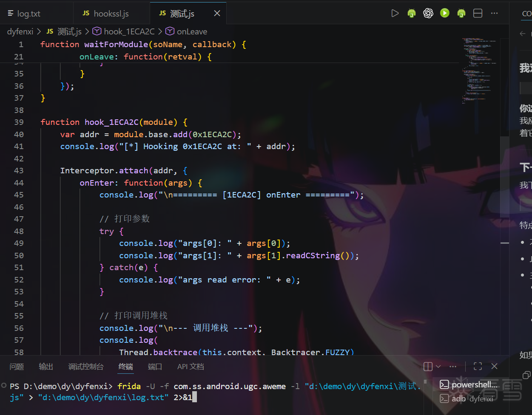Split the editor with the layout icon

tap(478, 13)
